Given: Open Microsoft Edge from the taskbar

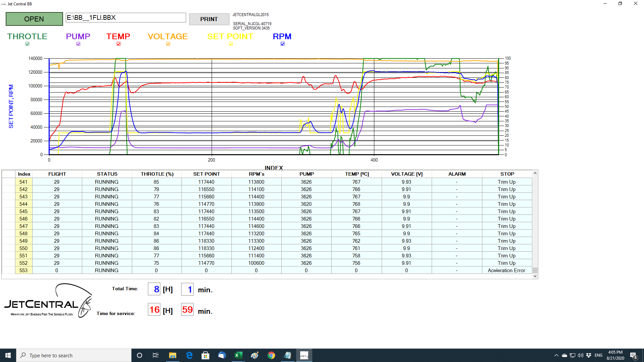Looking at the screenshot, I should click(189, 355).
